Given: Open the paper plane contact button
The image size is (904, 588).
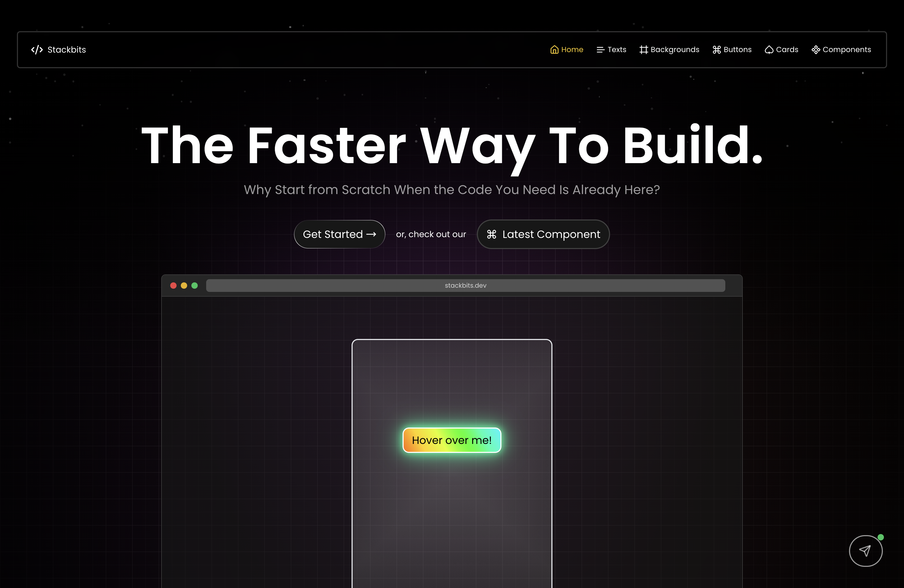Looking at the screenshot, I should [865, 551].
